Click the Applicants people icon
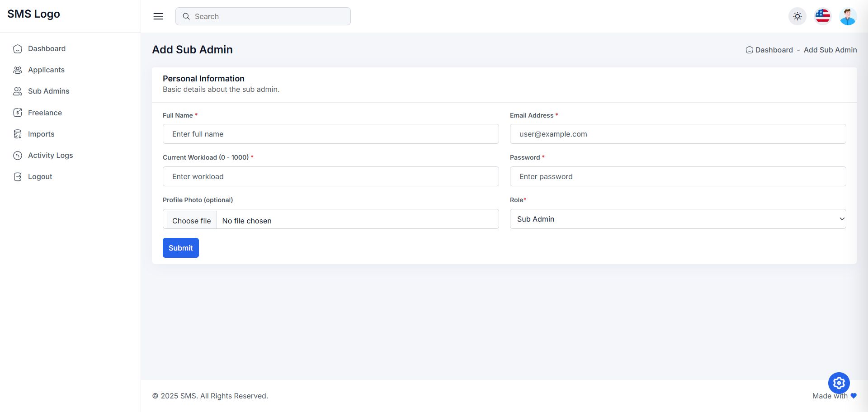 point(18,70)
